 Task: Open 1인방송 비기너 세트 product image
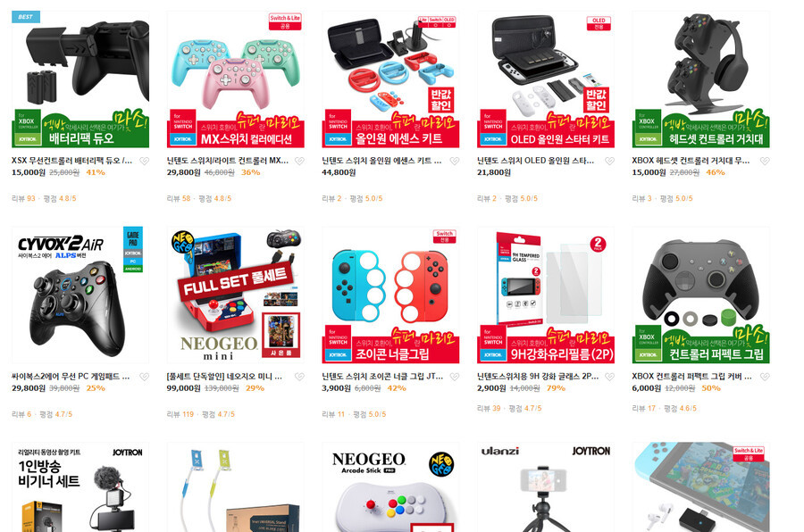[x=80, y=486]
